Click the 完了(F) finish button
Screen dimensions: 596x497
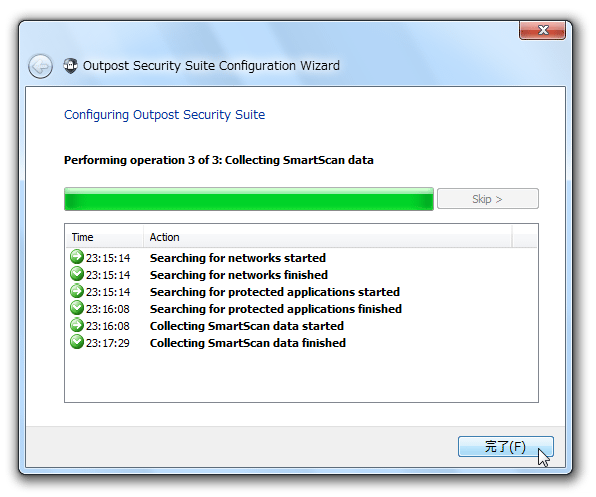coord(506,446)
